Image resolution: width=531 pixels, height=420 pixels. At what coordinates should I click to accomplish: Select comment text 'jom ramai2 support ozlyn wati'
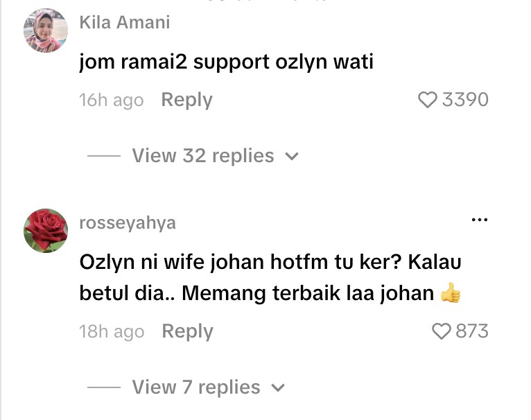pyautogui.click(x=226, y=62)
